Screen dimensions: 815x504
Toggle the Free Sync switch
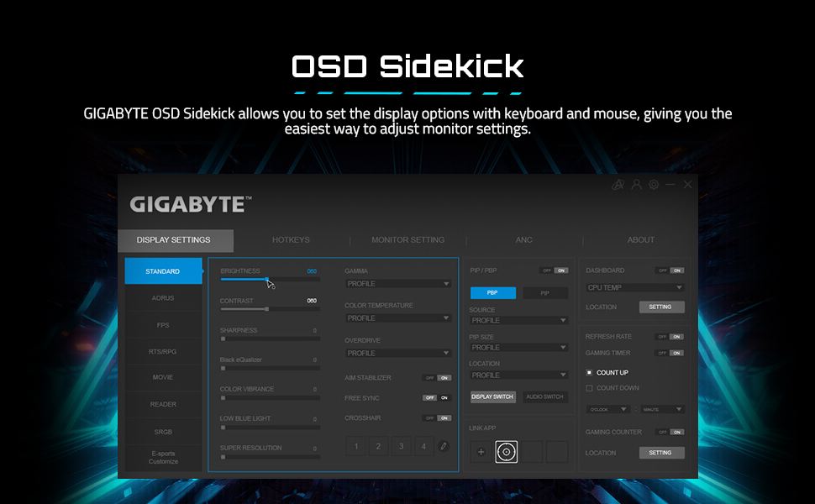click(x=437, y=397)
